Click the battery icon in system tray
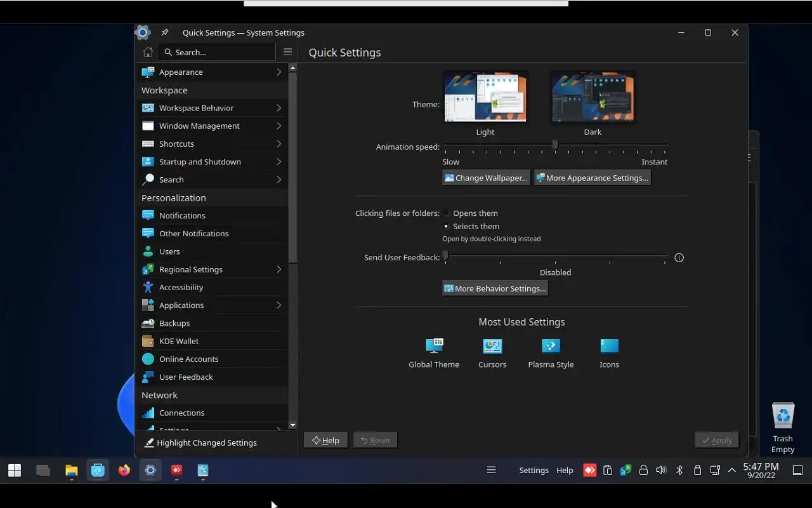The height and width of the screenshot is (508, 812). (697, 471)
